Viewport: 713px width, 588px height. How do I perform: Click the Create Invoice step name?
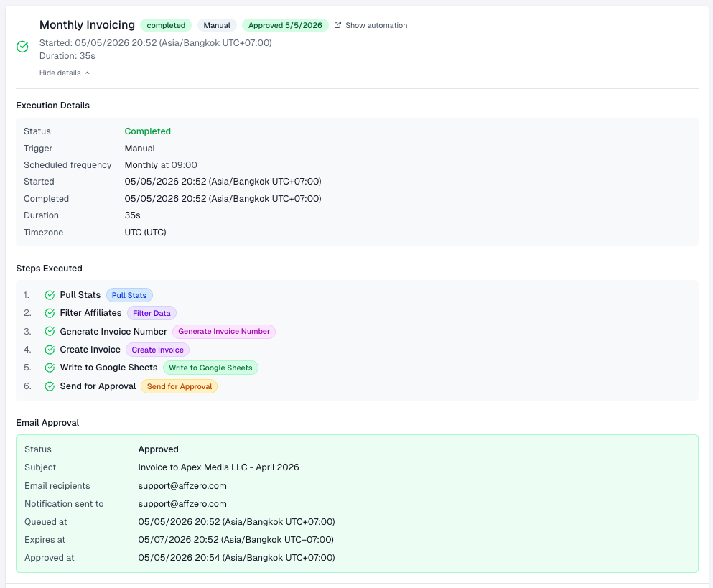[90, 349]
